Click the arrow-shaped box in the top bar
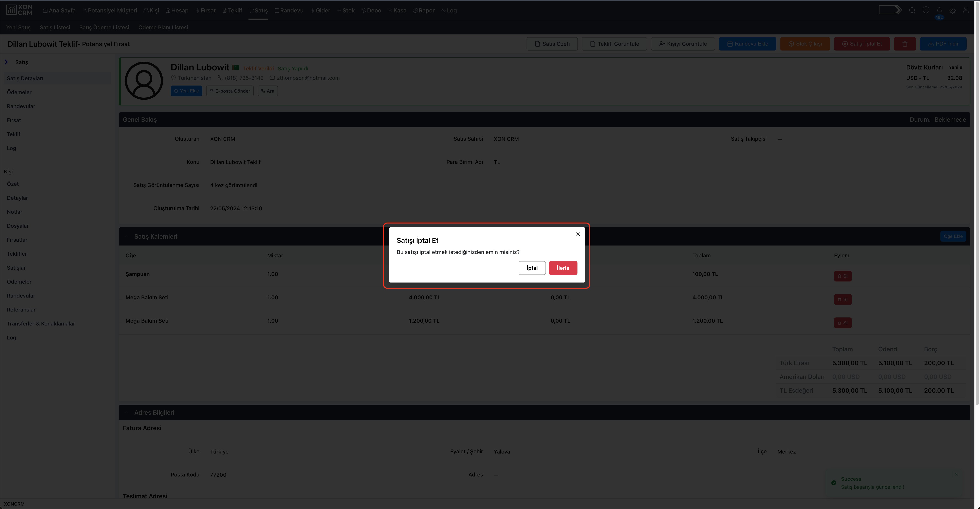The height and width of the screenshot is (509, 980). point(890,10)
